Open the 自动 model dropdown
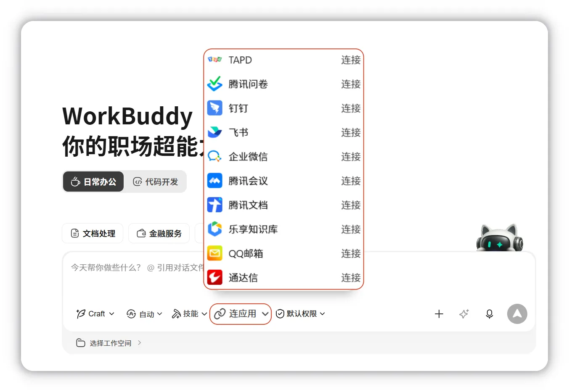This screenshot has width=569, height=392. [x=144, y=314]
